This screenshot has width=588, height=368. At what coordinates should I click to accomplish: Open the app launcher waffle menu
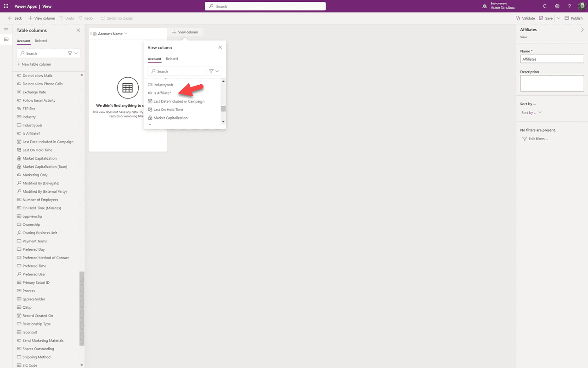point(6,6)
